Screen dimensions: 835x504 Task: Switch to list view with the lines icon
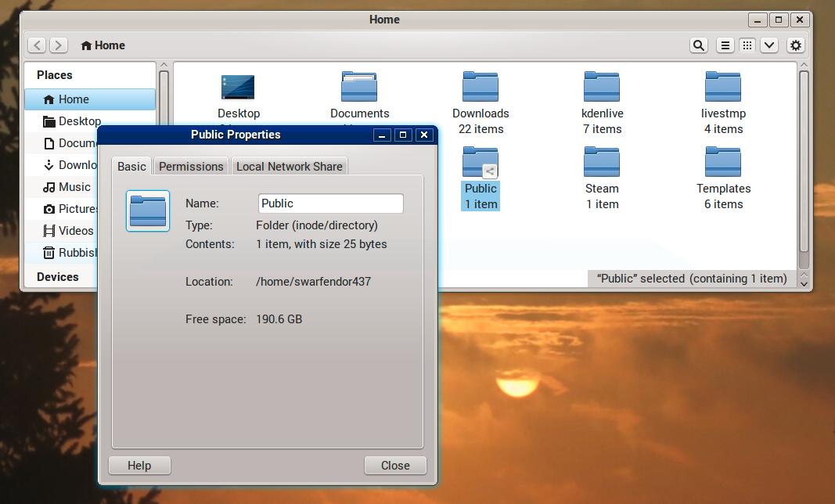725,45
